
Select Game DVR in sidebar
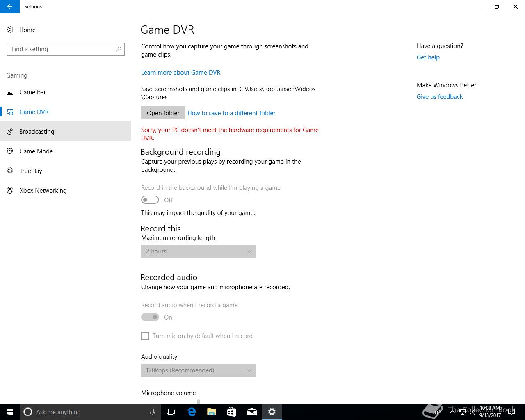click(66, 112)
